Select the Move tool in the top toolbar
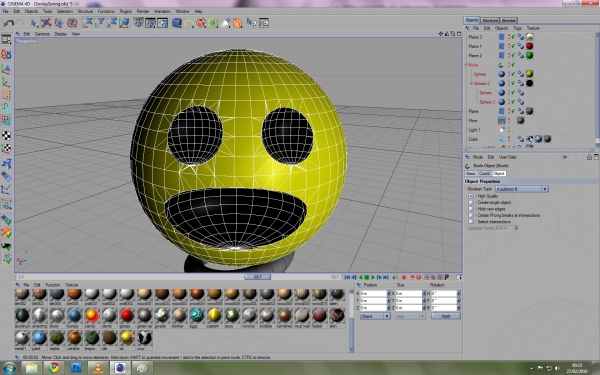This screenshot has height=375, width=600. [46, 23]
